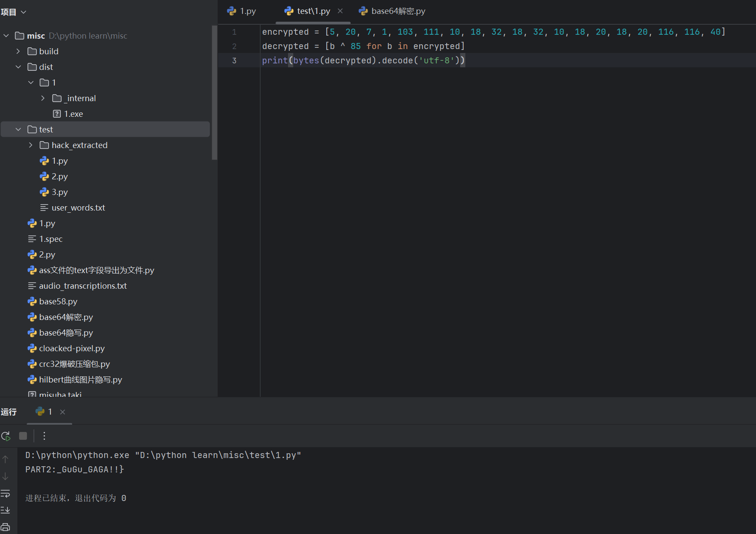Open the 项目 view dropdown
Viewport: 756px width, 534px height.
coord(13,12)
